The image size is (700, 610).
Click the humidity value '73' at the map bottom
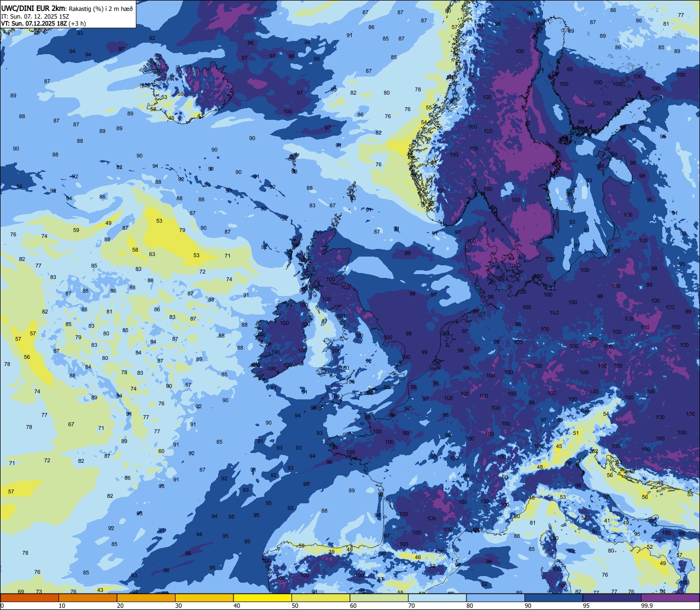(x=39, y=591)
